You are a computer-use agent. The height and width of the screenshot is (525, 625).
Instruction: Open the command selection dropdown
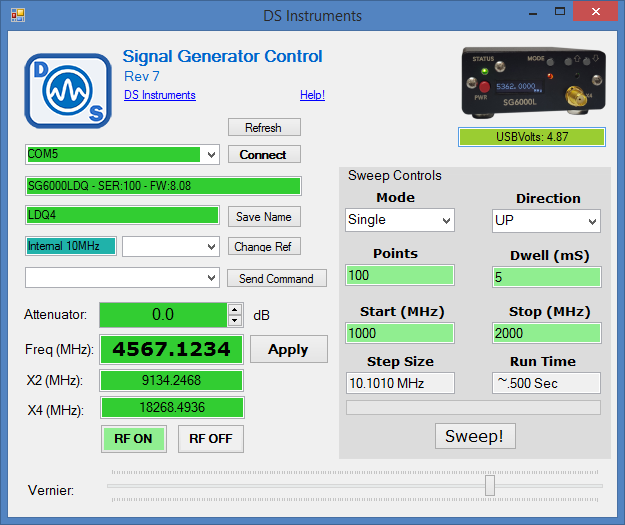(x=210, y=277)
